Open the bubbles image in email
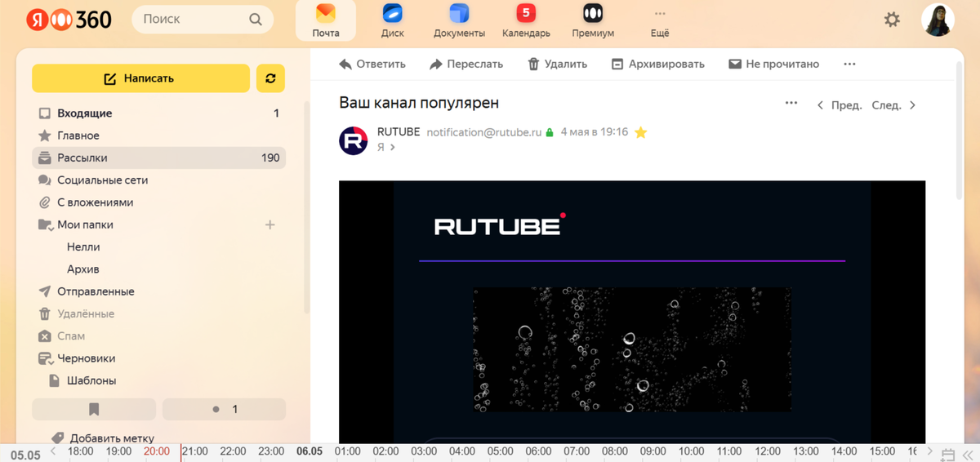This screenshot has height=462, width=980. (x=632, y=349)
